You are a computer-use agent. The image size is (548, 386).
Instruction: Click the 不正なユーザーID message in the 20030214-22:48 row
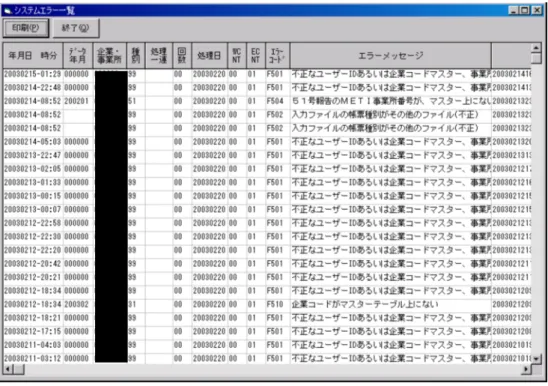pos(390,88)
